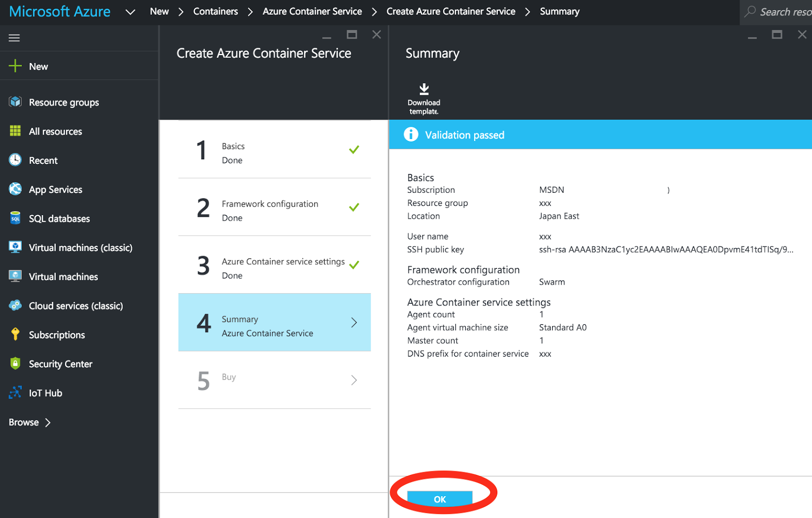The width and height of the screenshot is (812, 518).
Task: Close the Summary blade
Action: pos(802,34)
